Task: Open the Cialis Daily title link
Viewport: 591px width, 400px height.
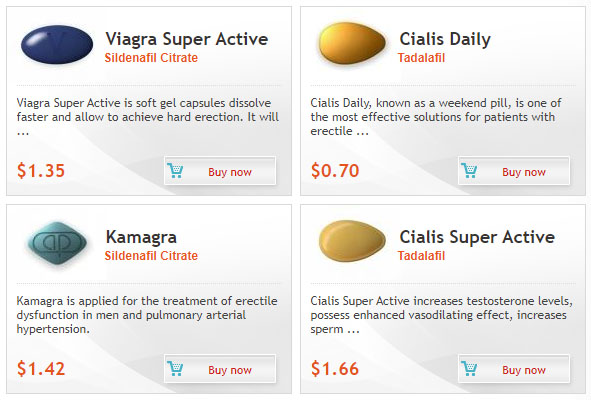Action: [445, 39]
